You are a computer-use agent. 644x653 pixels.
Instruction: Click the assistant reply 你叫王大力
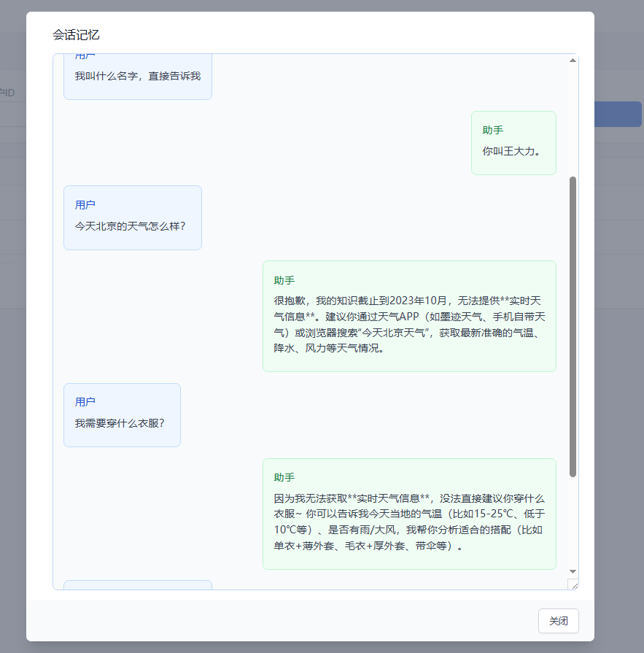pos(513,143)
